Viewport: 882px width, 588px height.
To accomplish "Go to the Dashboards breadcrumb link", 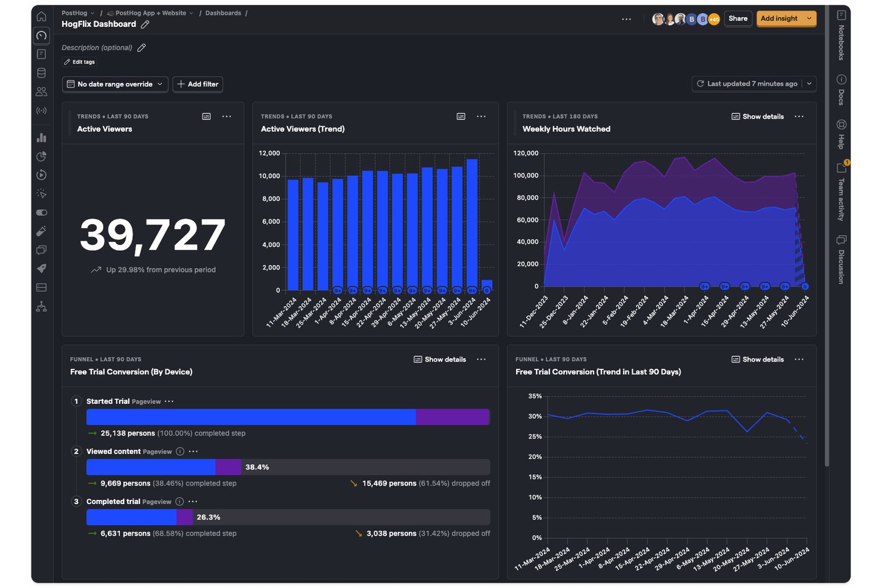I will point(223,13).
